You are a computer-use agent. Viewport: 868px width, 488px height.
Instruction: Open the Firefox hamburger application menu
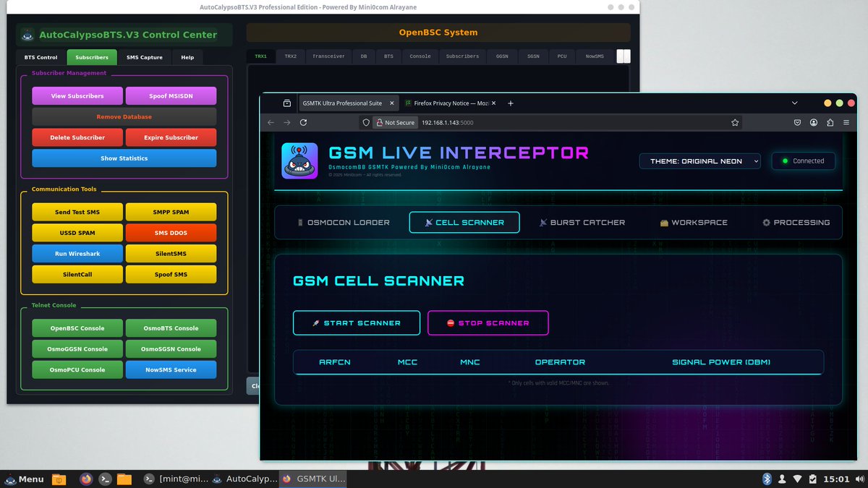(x=846, y=123)
